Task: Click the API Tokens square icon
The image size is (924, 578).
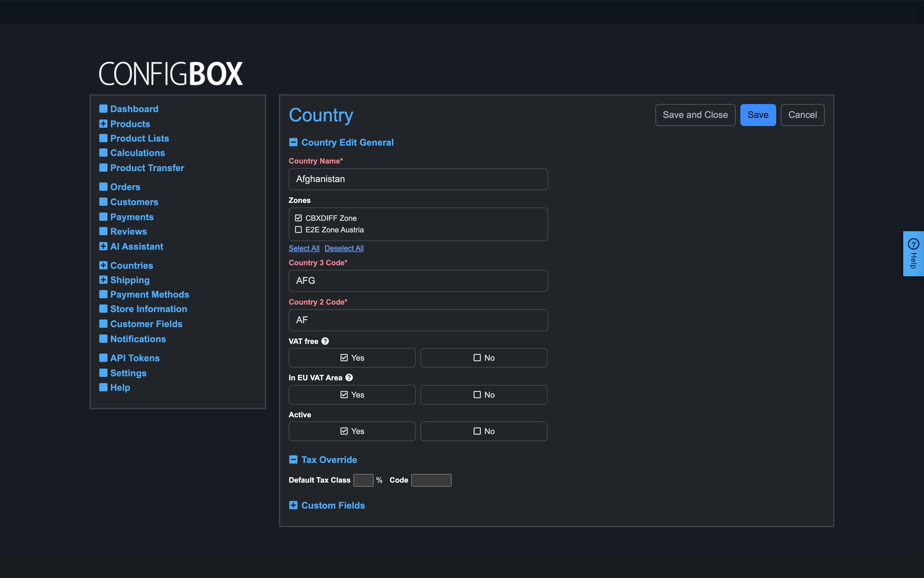Action: click(103, 358)
